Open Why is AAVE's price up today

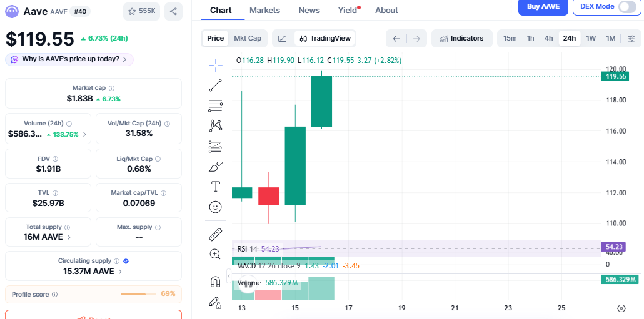point(69,59)
